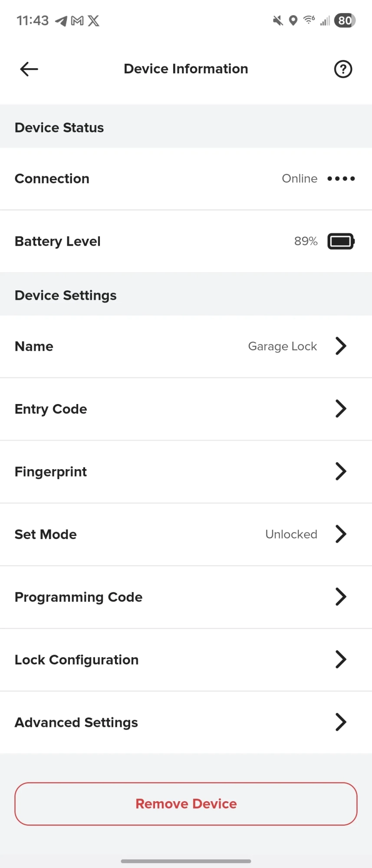Tap the Online connection status text

coord(300,178)
